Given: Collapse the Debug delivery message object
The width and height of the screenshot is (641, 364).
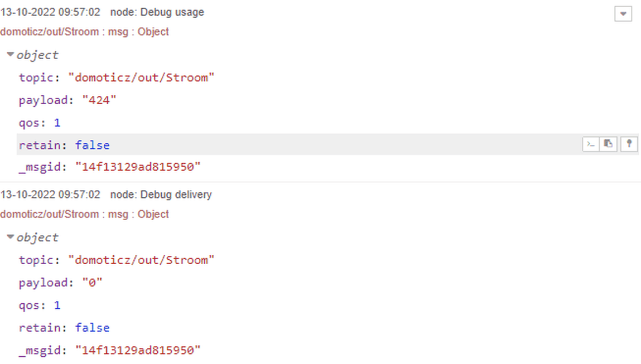Looking at the screenshot, I should click(x=10, y=237).
